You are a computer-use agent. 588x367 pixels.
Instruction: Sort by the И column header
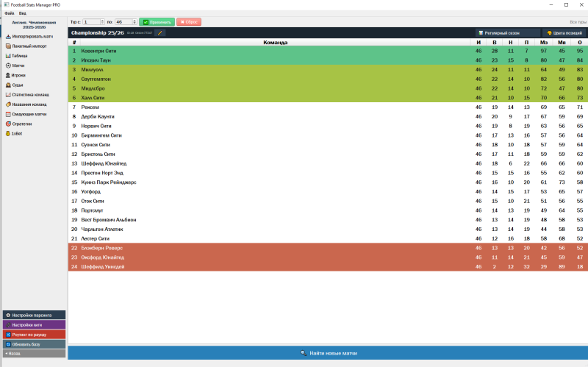[x=478, y=43]
